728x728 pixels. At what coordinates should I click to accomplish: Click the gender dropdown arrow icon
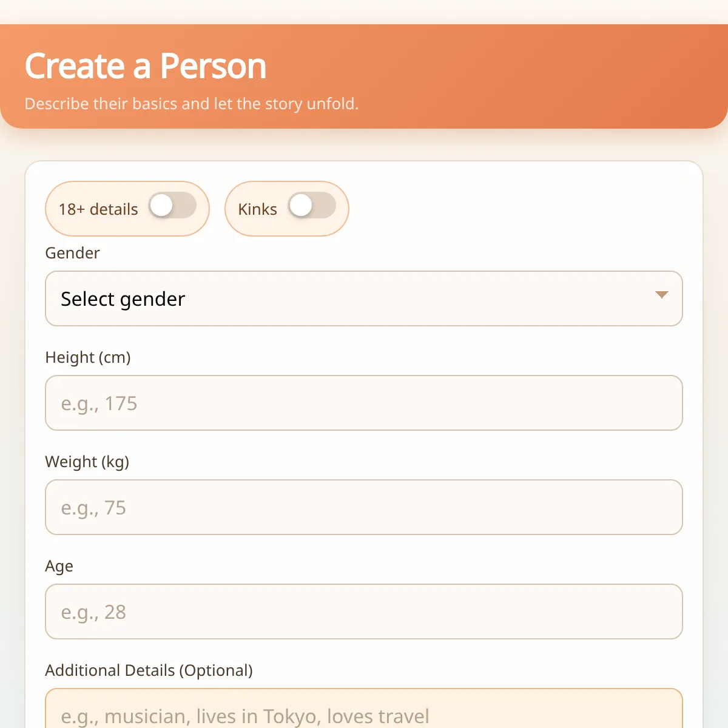(661, 295)
